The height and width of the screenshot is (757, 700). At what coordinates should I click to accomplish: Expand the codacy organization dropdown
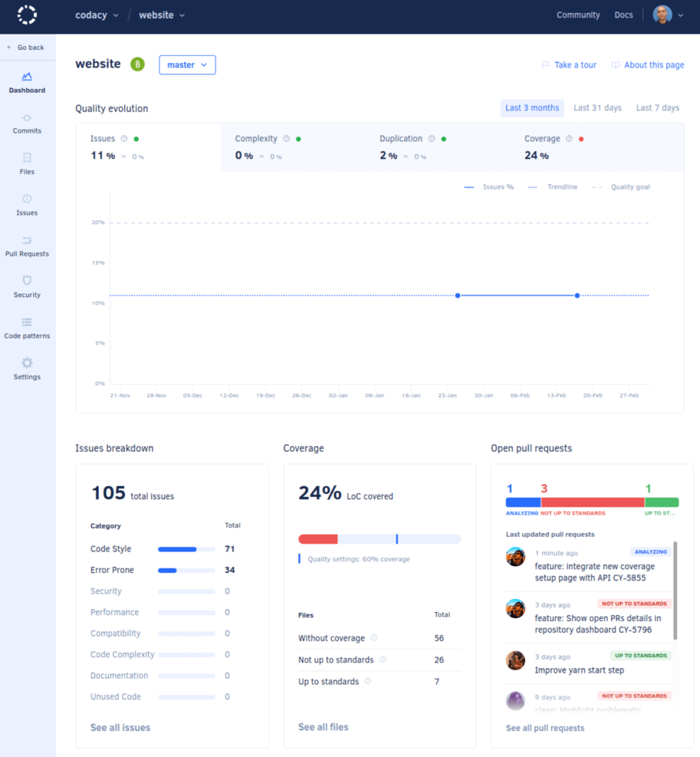pos(97,15)
